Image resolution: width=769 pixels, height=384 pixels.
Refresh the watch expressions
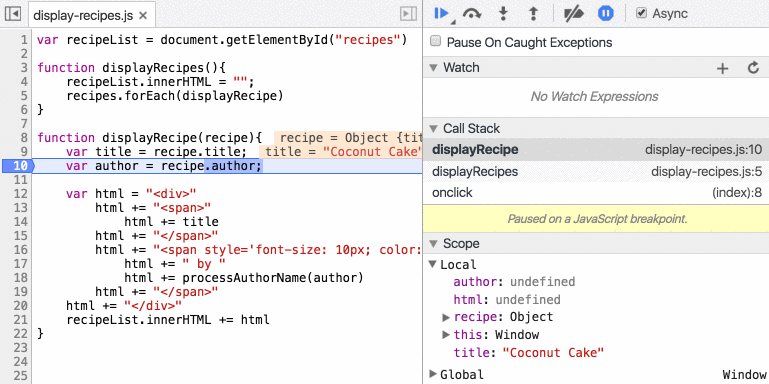coord(753,68)
